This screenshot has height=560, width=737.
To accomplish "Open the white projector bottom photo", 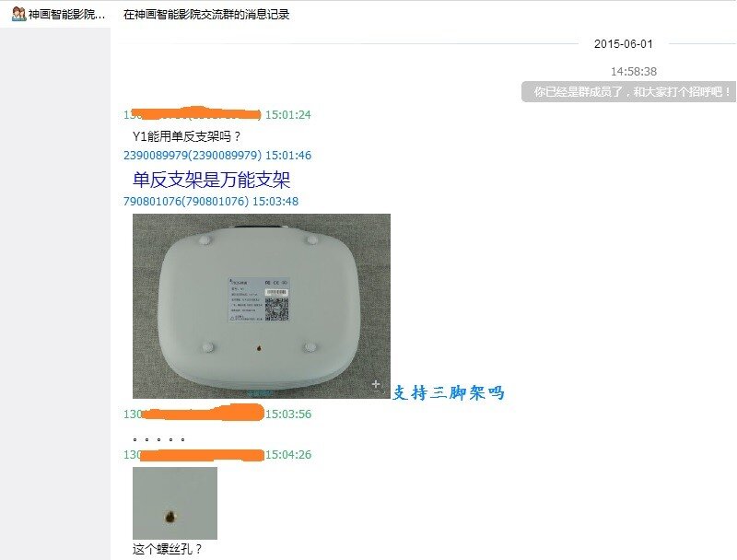I will [262, 306].
